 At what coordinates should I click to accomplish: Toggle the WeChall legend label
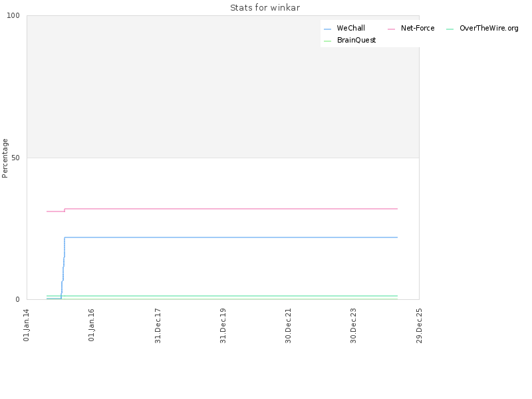351,28
